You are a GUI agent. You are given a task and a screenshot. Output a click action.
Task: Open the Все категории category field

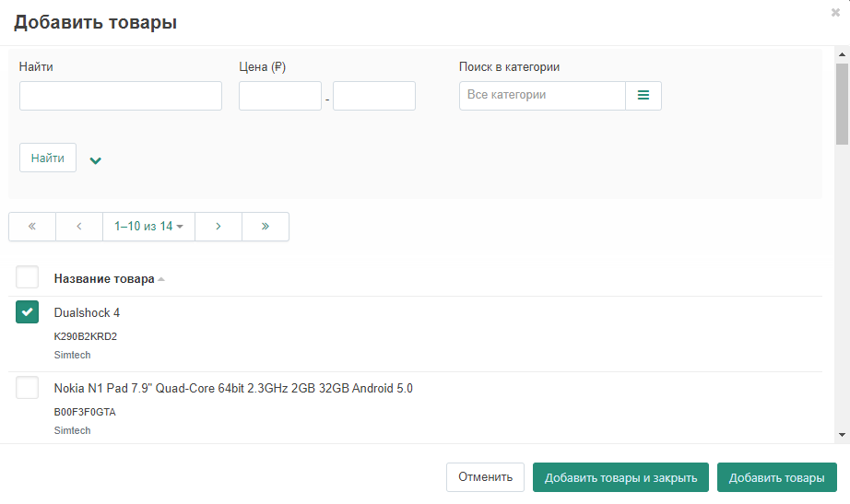point(542,96)
